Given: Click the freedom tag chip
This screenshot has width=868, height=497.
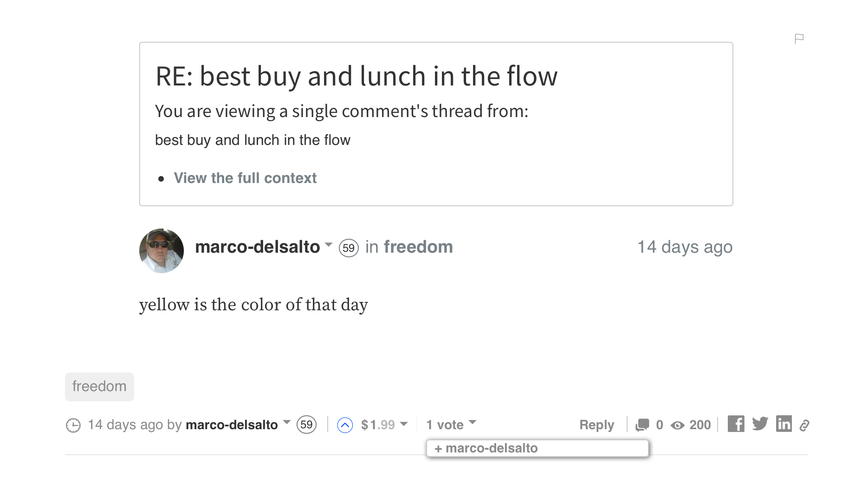Looking at the screenshot, I should click(x=99, y=386).
